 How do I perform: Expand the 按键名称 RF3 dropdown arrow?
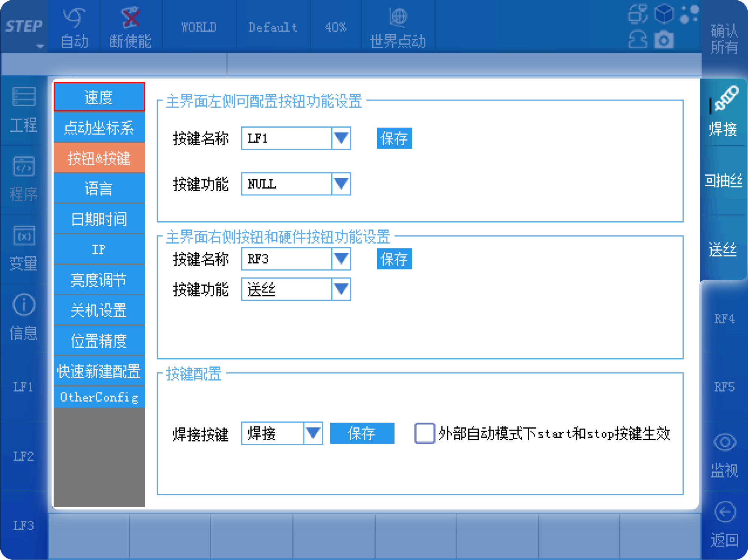pyautogui.click(x=341, y=259)
